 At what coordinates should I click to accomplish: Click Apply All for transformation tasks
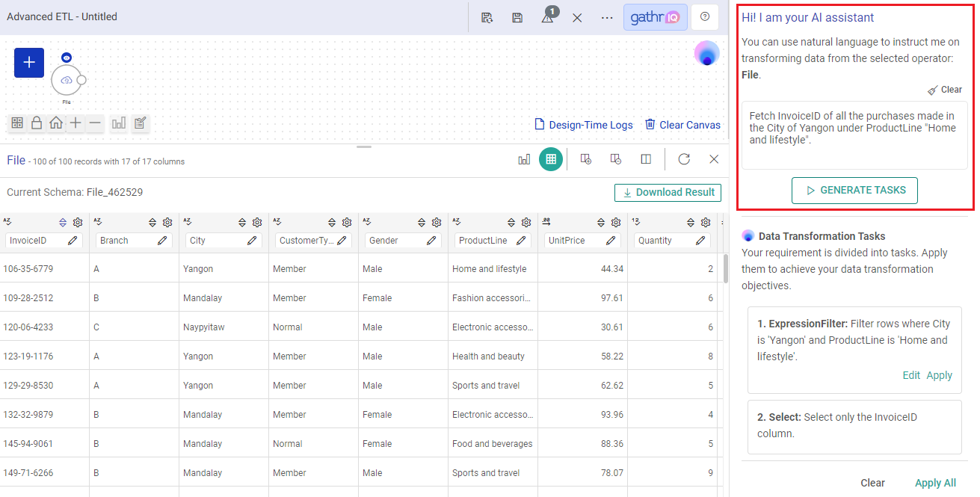pyautogui.click(x=935, y=483)
